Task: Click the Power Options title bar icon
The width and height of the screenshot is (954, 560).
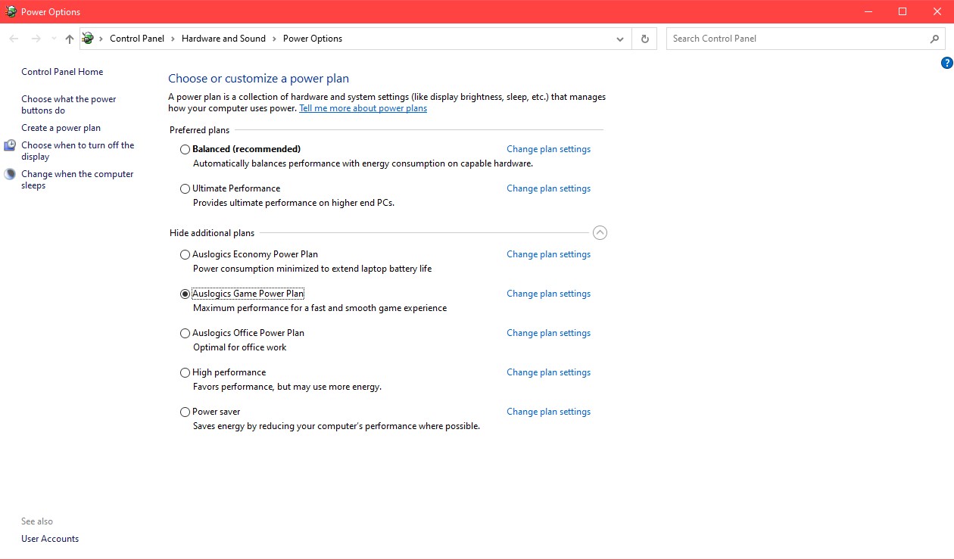Action: pyautogui.click(x=11, y=11)
